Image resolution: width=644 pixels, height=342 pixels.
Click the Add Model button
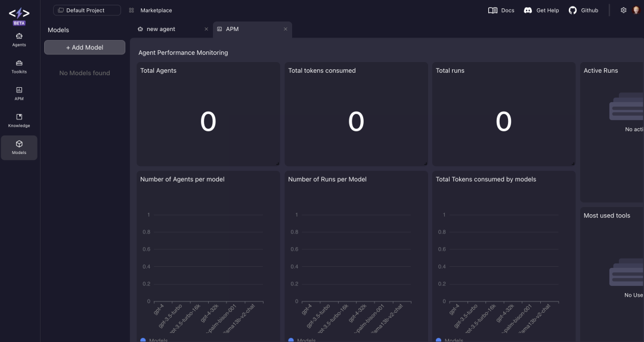[85, 47]
